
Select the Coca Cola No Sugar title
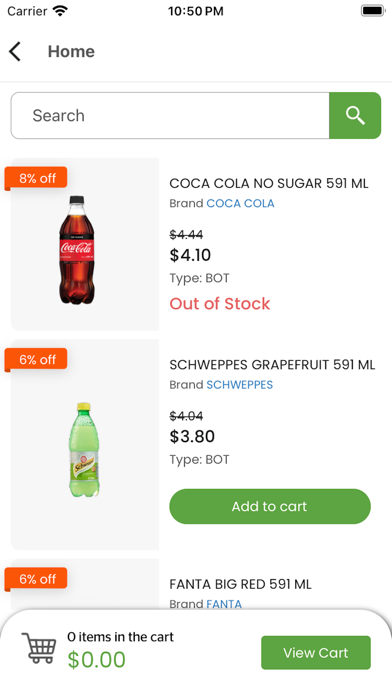pos(269,183)
